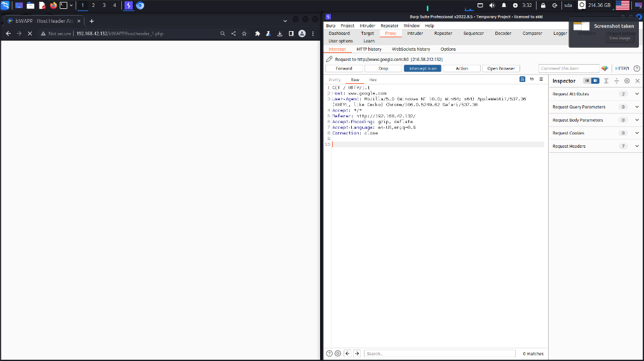Expand the Request Query Parameters section
Screen dimensions: 644x361
(637, 107)
